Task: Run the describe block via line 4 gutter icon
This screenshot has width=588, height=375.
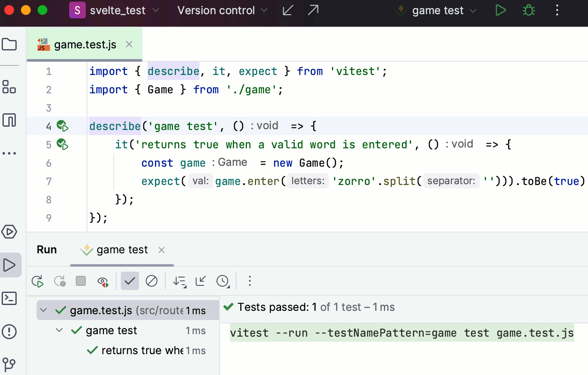Action: [x=62, y=126]
